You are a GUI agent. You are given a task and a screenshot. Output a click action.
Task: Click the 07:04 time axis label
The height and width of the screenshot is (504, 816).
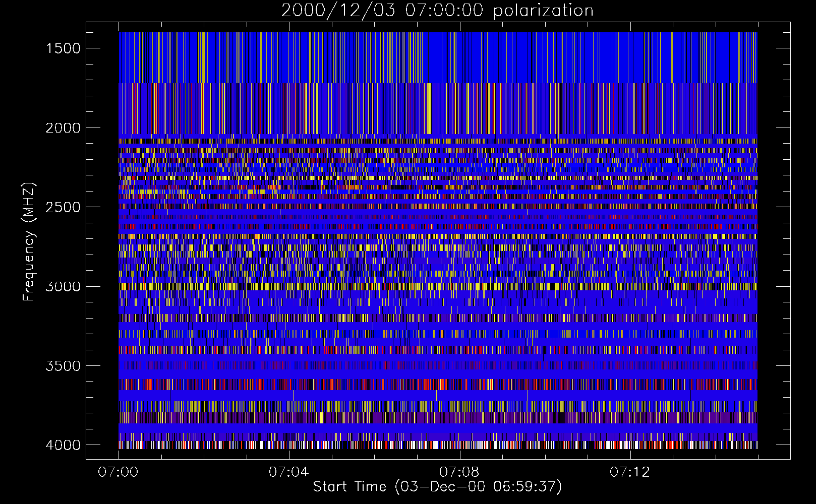coord(288,472)
